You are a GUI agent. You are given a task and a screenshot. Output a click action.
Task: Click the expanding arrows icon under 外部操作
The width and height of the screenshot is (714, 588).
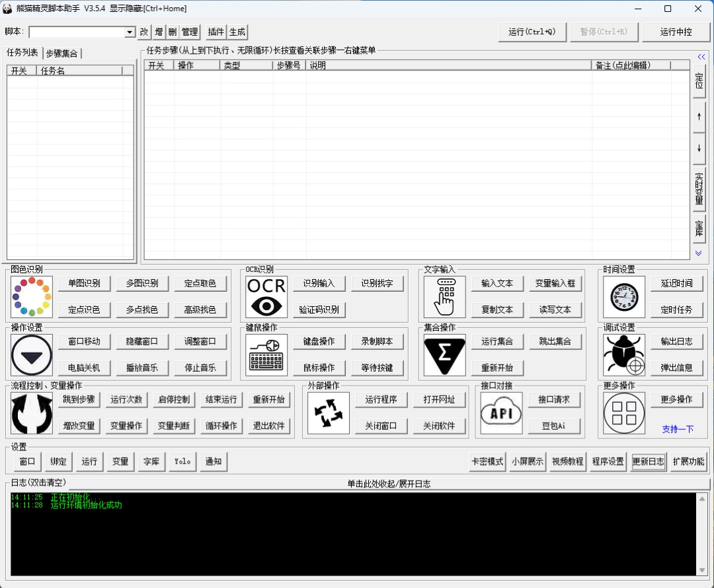pos(328,413)
